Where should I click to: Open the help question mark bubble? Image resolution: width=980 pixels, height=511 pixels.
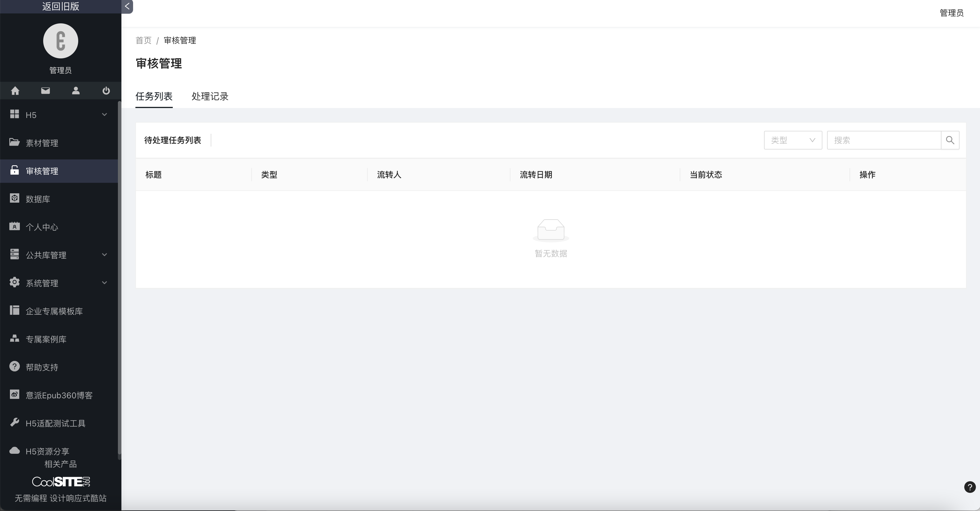click(x=970, y=487)
